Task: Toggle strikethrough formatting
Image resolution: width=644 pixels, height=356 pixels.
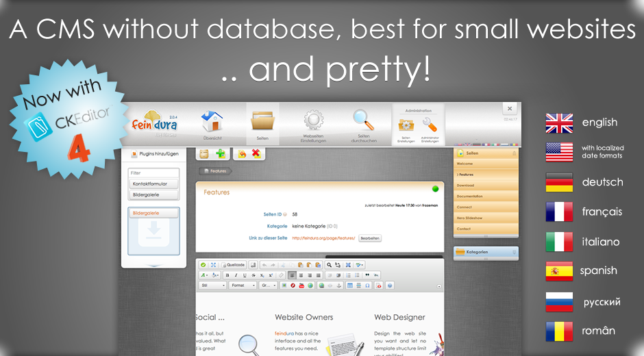Action: [253, 275]
